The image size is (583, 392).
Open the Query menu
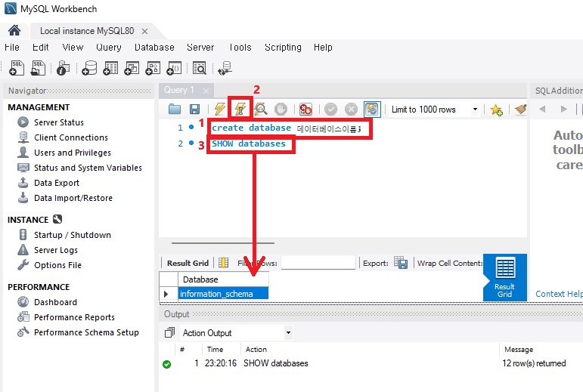pyautogui.click(x=109, y=47)
